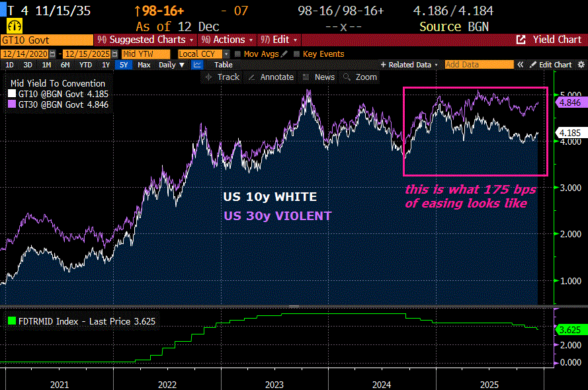Expand the Related Data dropdown
This screenshot has height=390, width=588.
[x=409, y=65]
